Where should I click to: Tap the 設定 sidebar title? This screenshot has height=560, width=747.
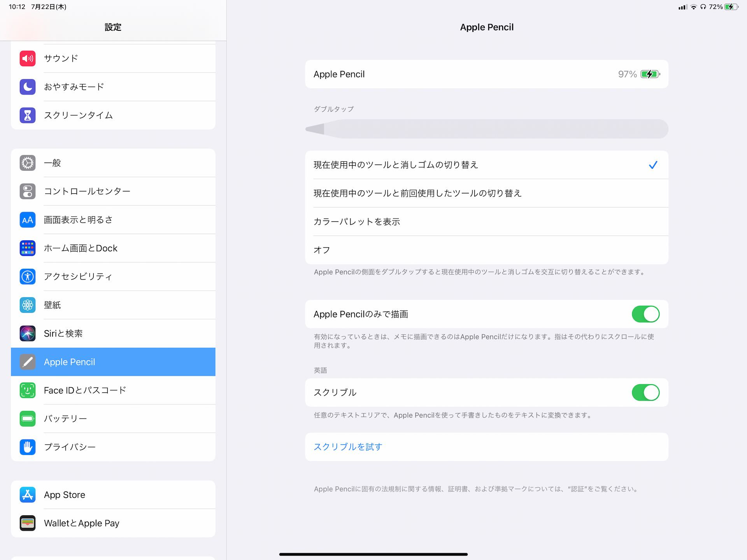[x=113, y=27]
